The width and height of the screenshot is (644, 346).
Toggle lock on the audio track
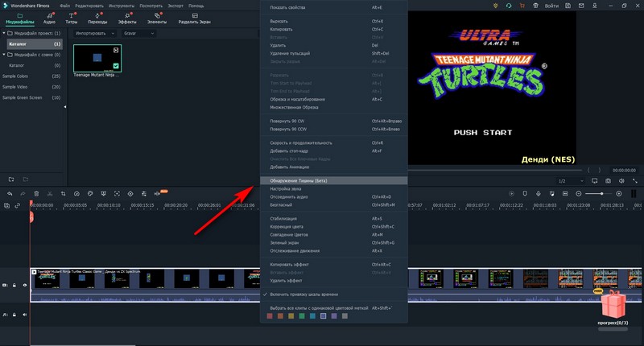(x=14, y=315)
